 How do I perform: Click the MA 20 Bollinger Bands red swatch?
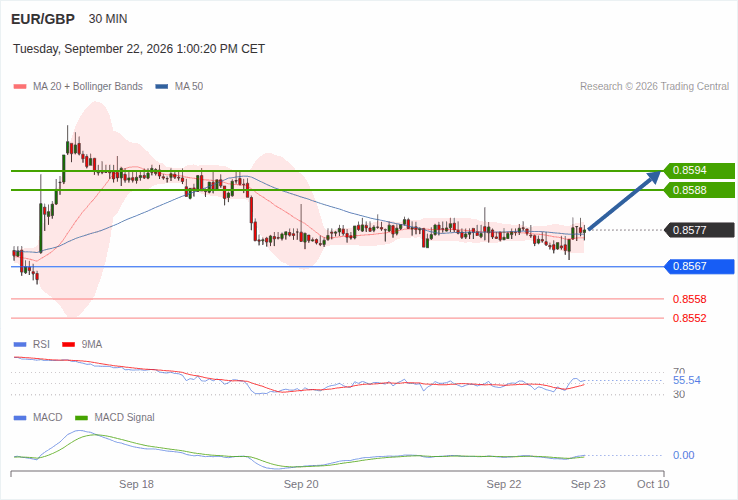[x=20, y=87]
